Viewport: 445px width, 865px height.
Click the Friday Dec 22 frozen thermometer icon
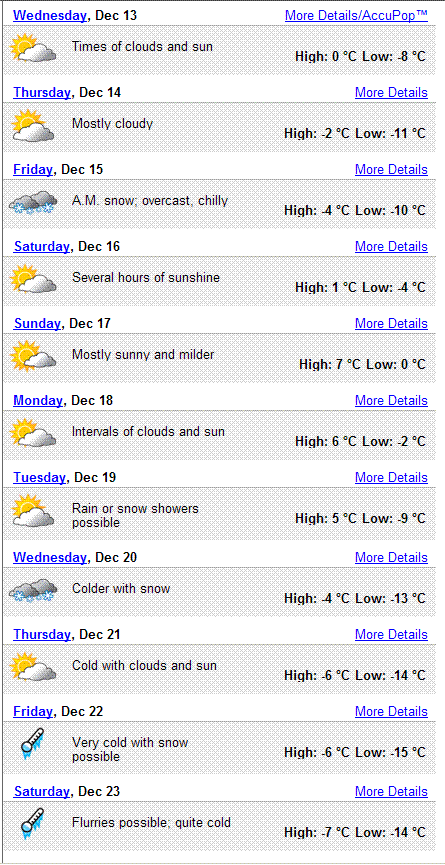click(32, 744)
